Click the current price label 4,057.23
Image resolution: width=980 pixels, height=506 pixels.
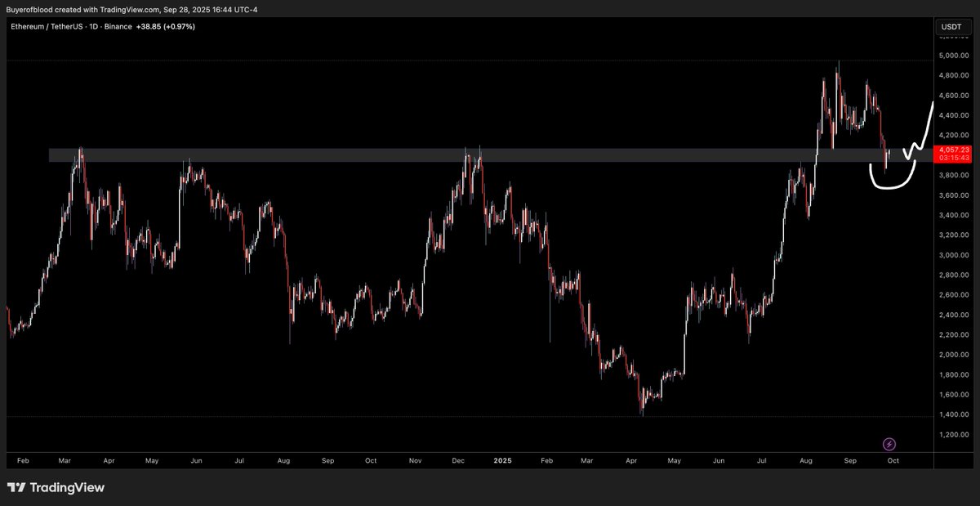(954, 150)
